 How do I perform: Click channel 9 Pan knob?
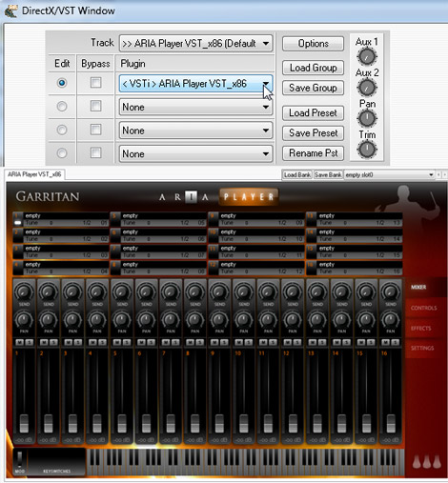tap(219, 319)
